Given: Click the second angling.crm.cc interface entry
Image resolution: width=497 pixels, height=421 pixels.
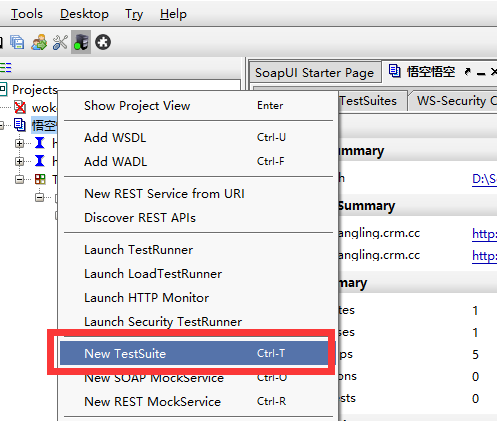Looking at the screenshot, I should pyautogui.click(x=379, y=255).
